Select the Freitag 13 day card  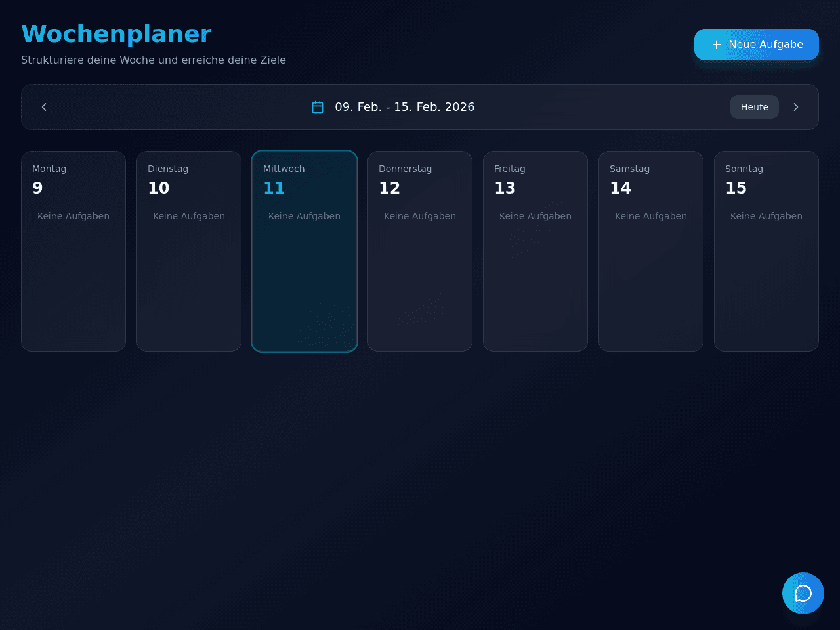pyautogui.click(x=535, y=251)
